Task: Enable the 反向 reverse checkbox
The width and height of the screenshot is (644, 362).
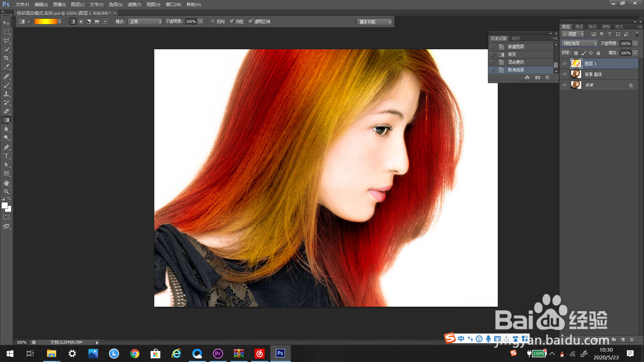Action: click(x=213, y=21)
